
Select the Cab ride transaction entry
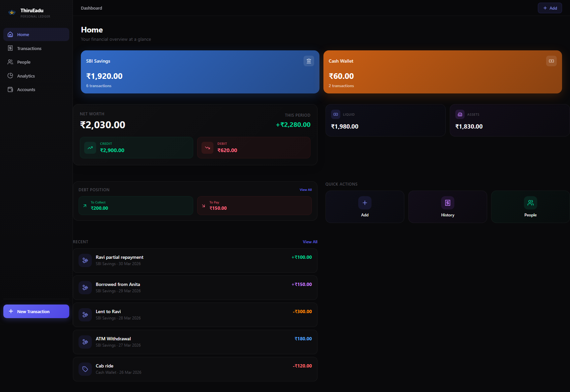click(x=195, y=369)
